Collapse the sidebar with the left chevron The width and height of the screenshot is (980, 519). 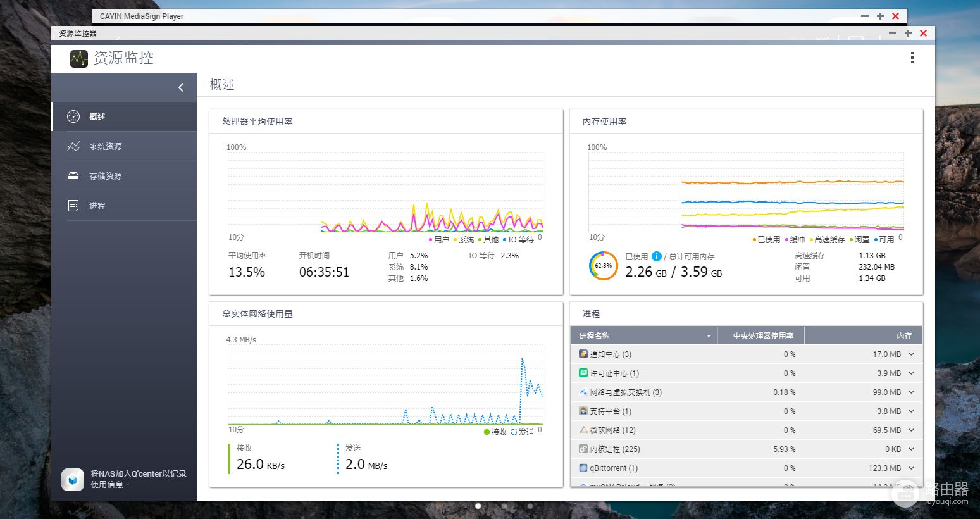click(x=181, y=87)
